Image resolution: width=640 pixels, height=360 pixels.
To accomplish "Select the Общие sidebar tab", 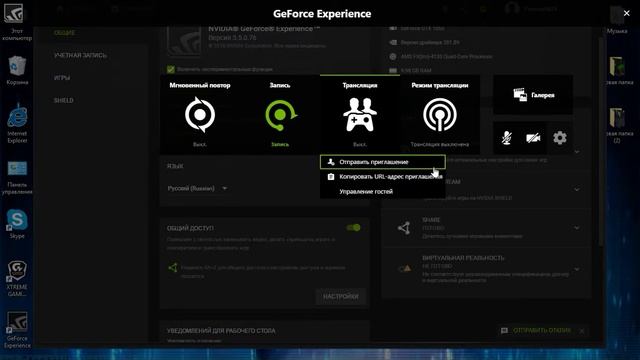I will (x=64, y=33).
